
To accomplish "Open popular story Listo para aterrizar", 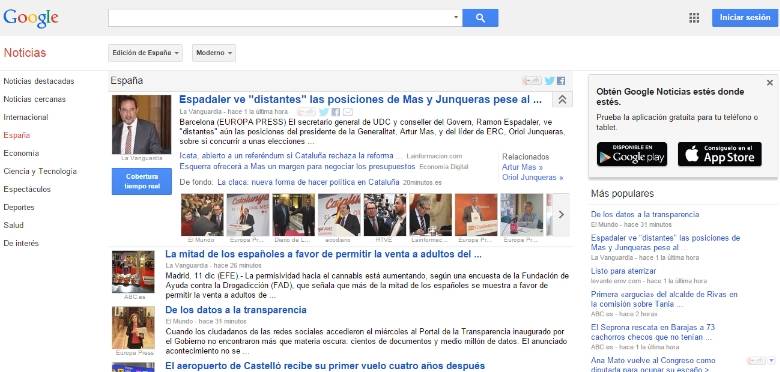I will (623, 271).
